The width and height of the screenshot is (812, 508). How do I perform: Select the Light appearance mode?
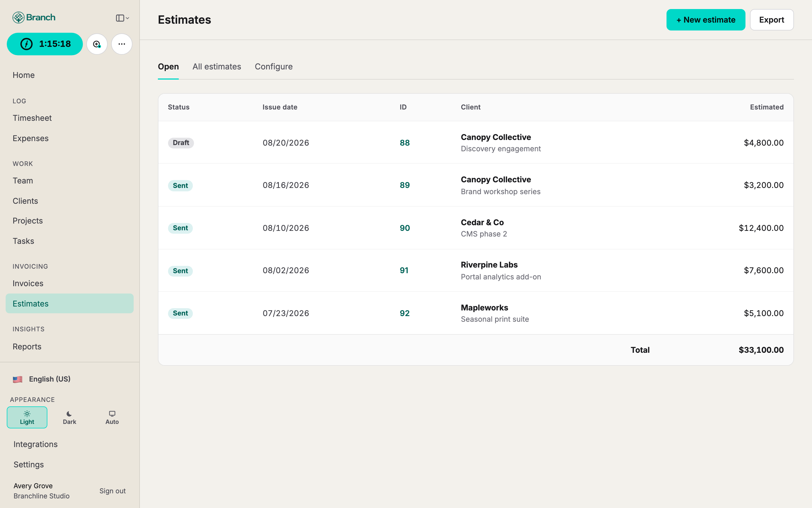click(x=27, y=417)
